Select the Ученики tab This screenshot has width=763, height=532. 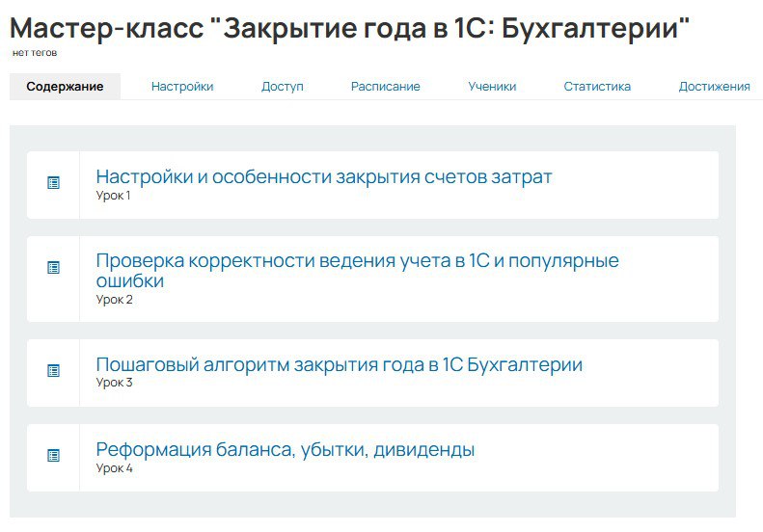pos(492,87)
